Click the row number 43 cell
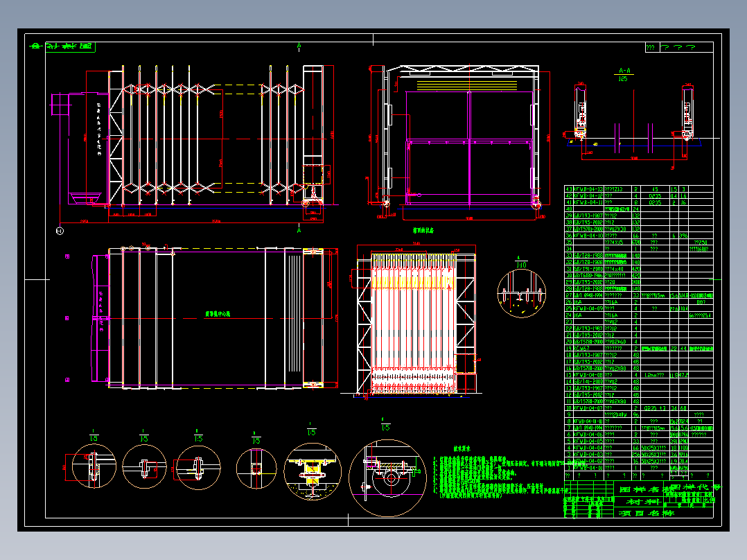Image resolution: width=747 pixels, height=560 pixels. (568, 189)
